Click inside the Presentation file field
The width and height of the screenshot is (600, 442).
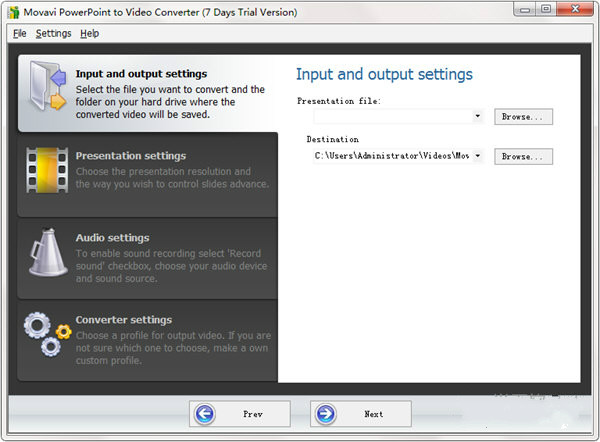click(x=392, y=117)
